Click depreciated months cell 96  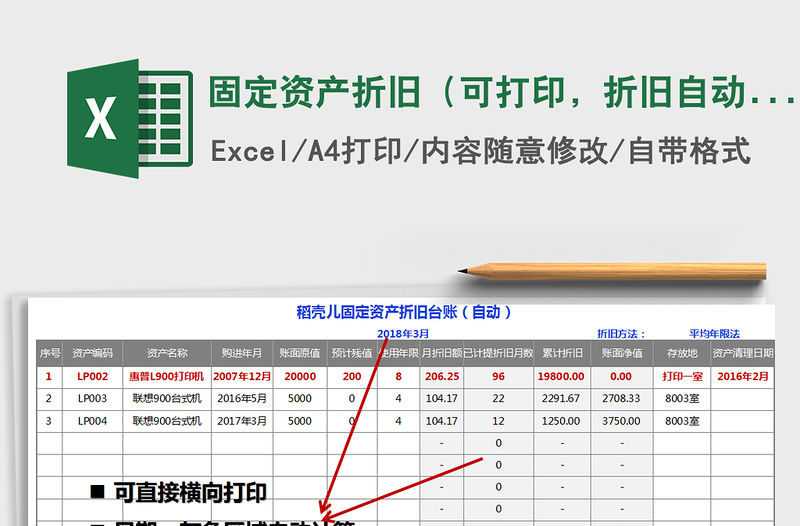(498, 377)
